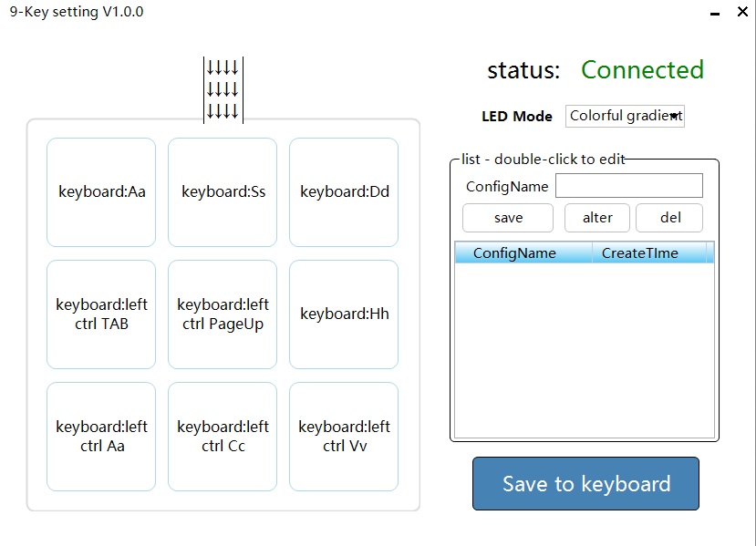
Task: Click the left ctrl Vv key tile
Action: tap(344, 437)
